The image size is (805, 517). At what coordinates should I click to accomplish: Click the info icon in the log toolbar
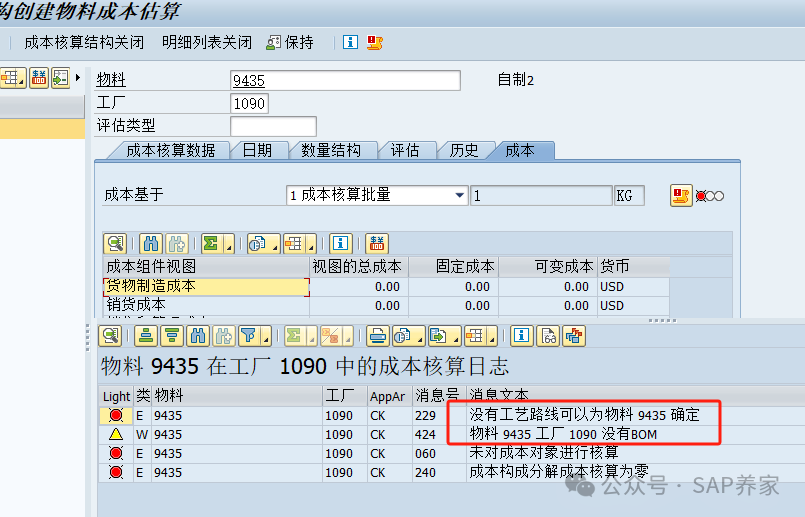(522, 336)
